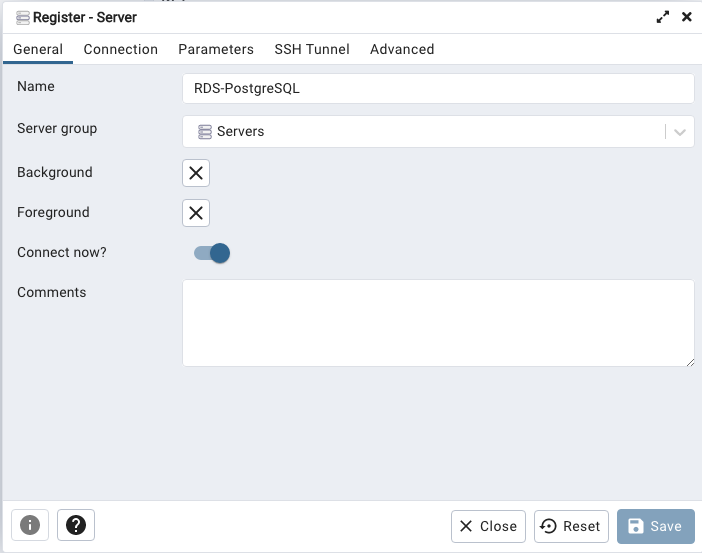Viewport: 702px width, 553px height.
Task: Click the Save button
Action: pos(656,526)
